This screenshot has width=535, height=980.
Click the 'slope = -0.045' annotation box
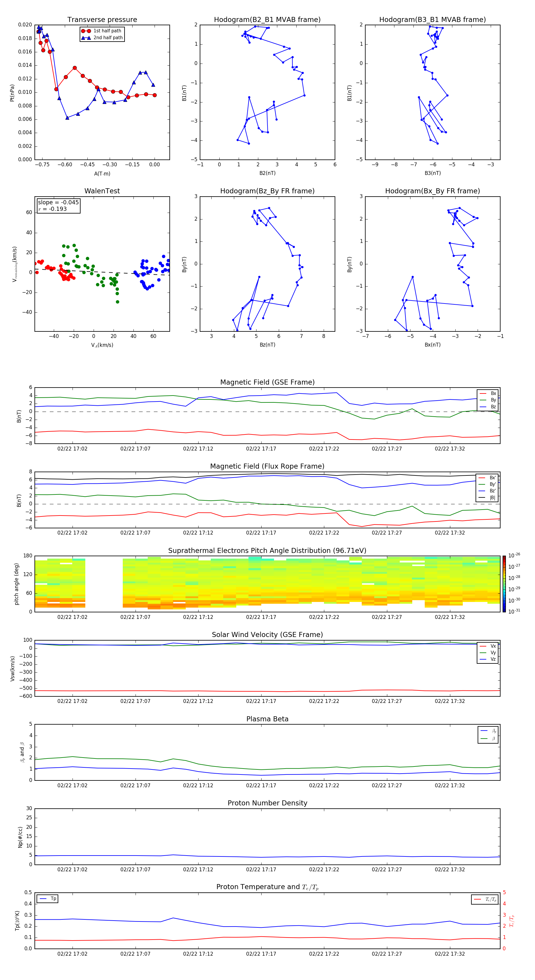coord(59,206)
